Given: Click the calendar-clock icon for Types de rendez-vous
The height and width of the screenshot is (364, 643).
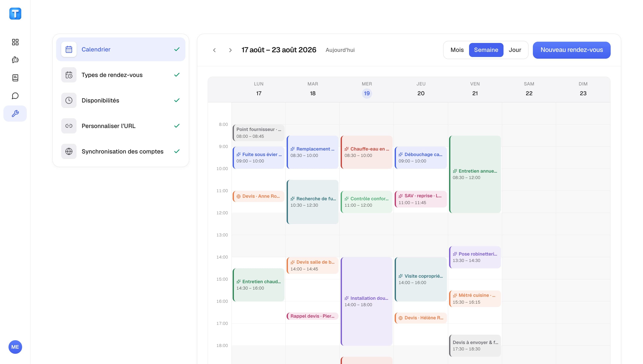Looking at the screenshot, I should tap(69, 75).
